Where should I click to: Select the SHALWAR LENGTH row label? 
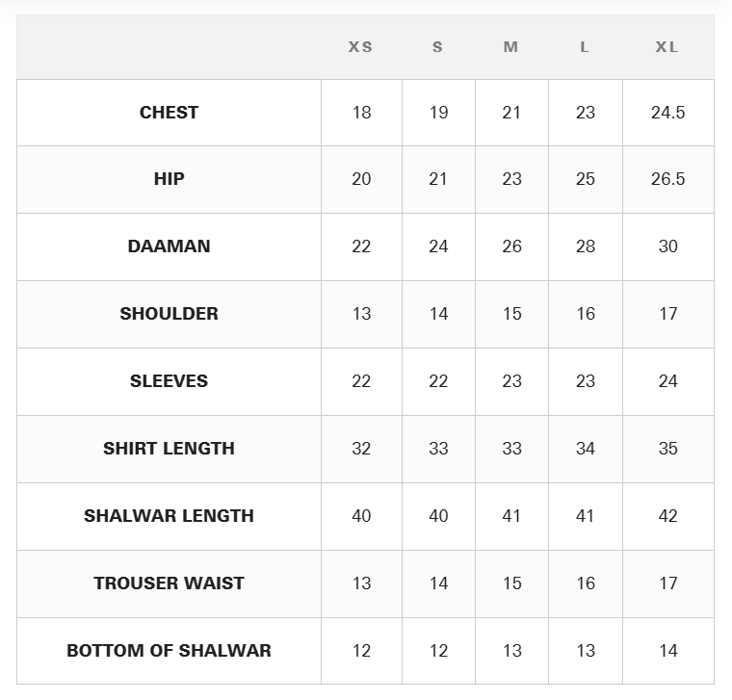[169, 516]
